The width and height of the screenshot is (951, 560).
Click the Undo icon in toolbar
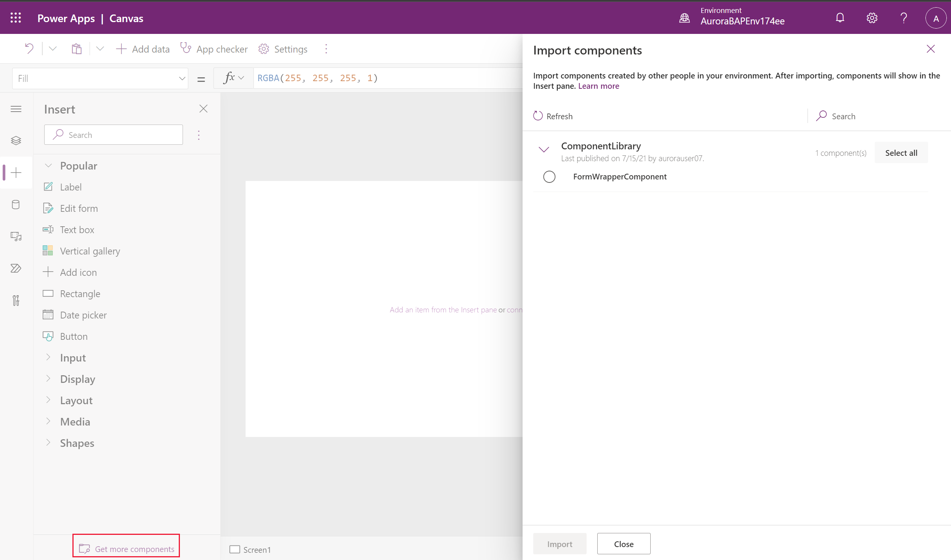pyautogui.click(x=29, y=48)
